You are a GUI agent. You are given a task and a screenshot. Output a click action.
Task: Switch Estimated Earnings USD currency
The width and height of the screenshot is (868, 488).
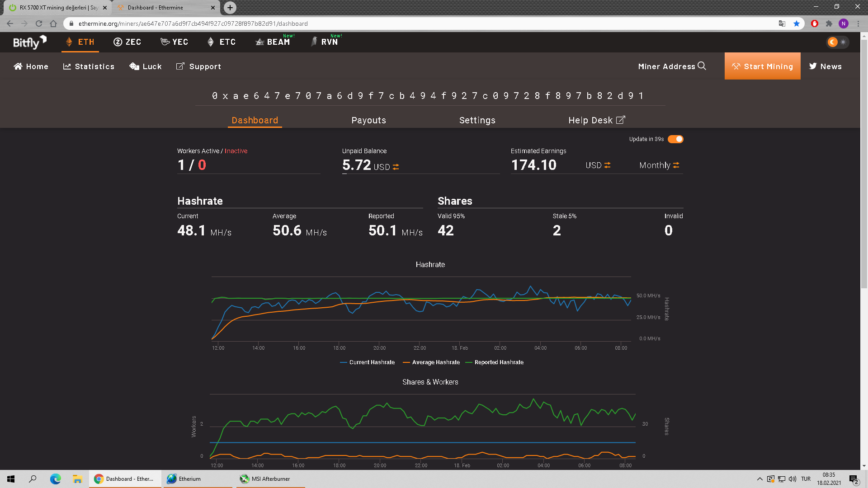point(607,165)
